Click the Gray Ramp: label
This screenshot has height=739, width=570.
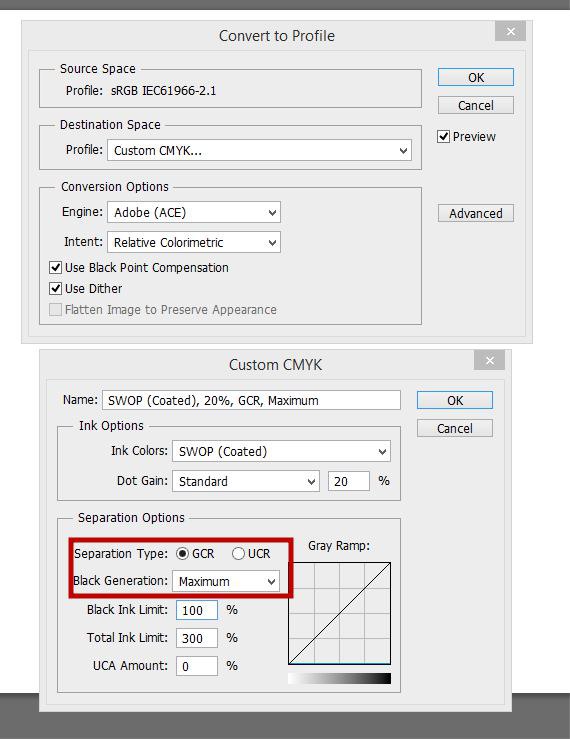[x=339, y=546]
